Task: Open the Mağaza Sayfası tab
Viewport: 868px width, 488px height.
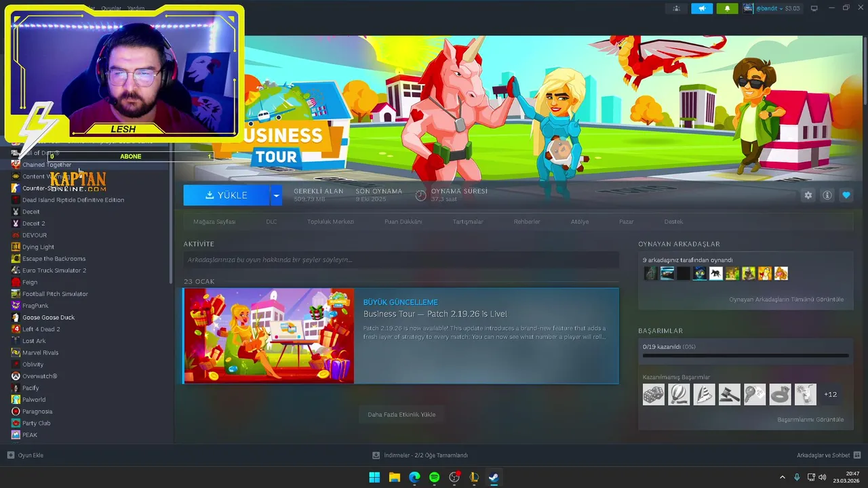Action: click(214, 222)
